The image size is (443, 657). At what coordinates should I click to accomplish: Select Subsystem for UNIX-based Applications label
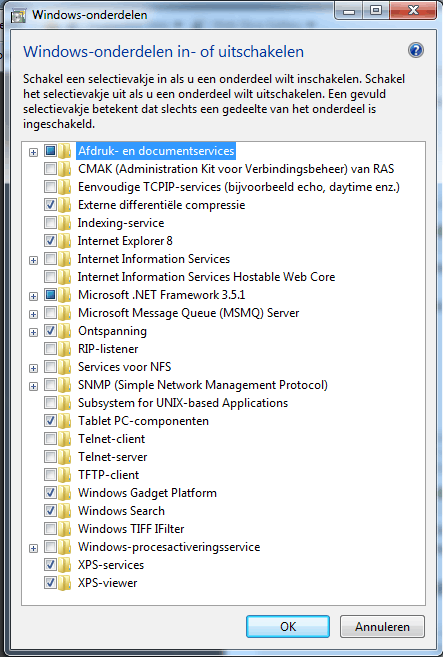(183, 403)
